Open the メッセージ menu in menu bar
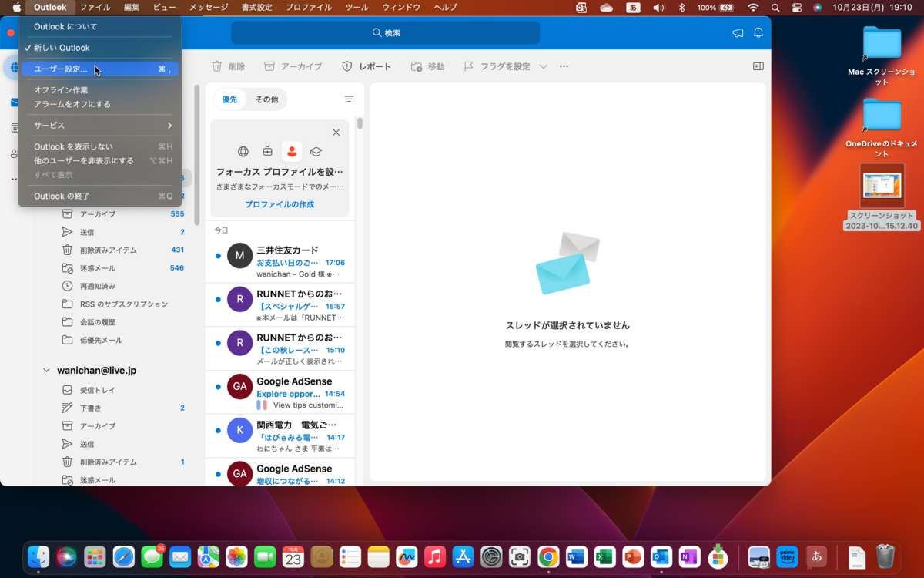This screenshot has height=578, width=924. pos(209,7)
